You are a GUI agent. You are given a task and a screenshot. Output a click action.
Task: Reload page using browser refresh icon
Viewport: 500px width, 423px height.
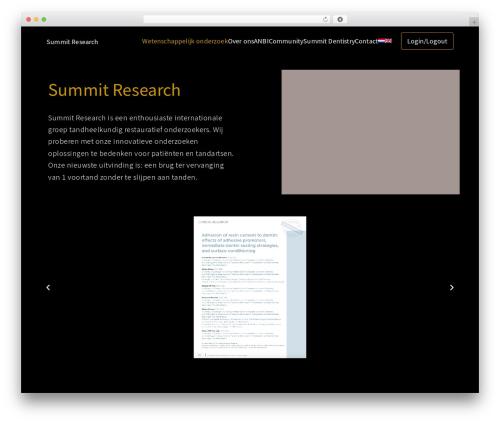(325, 19)
